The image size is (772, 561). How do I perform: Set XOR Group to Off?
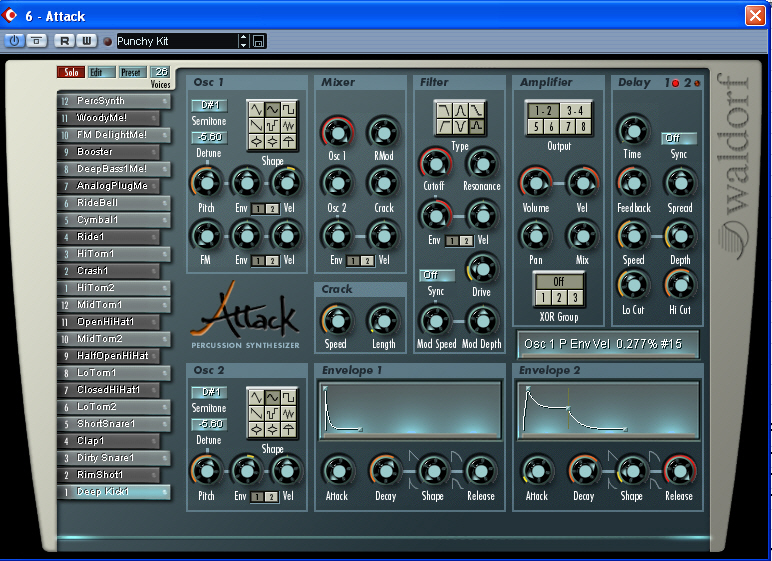558,282
